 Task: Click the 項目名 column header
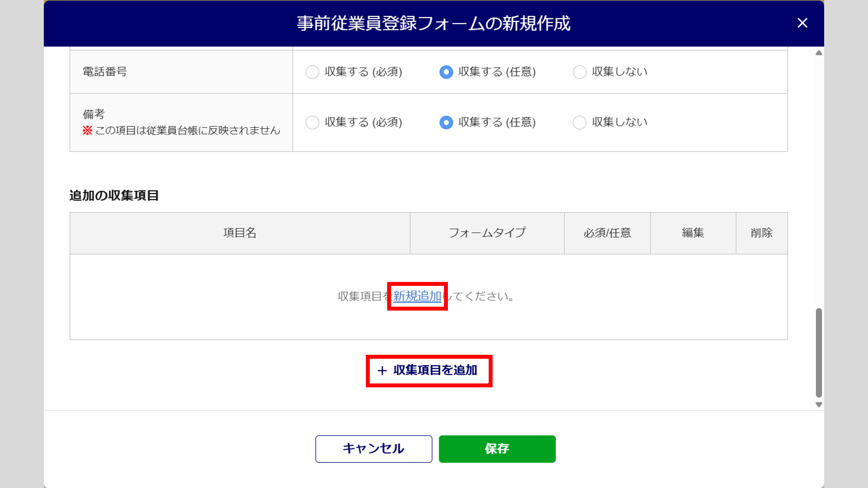(x=240, y=233)
